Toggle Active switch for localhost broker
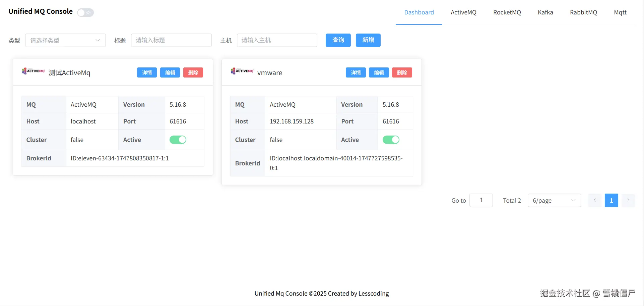Viewport: 644px width, 306px height. click(x=178, y=140)
